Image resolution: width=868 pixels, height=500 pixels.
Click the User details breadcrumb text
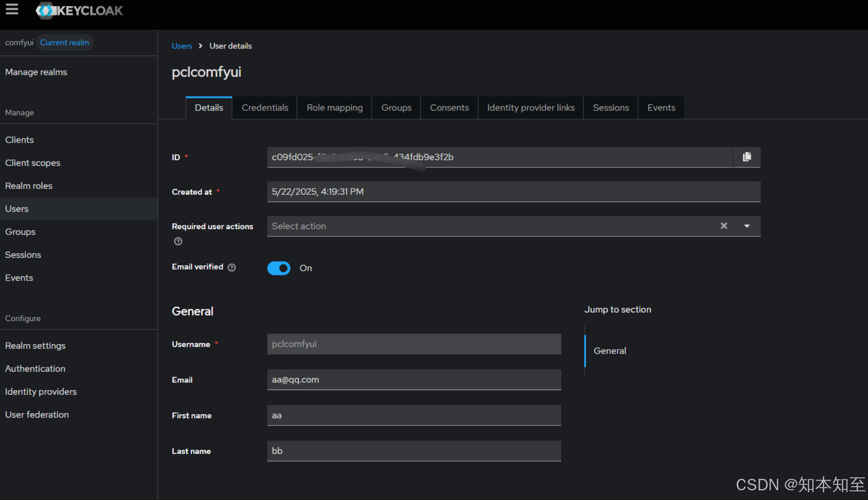coord(230,46)
